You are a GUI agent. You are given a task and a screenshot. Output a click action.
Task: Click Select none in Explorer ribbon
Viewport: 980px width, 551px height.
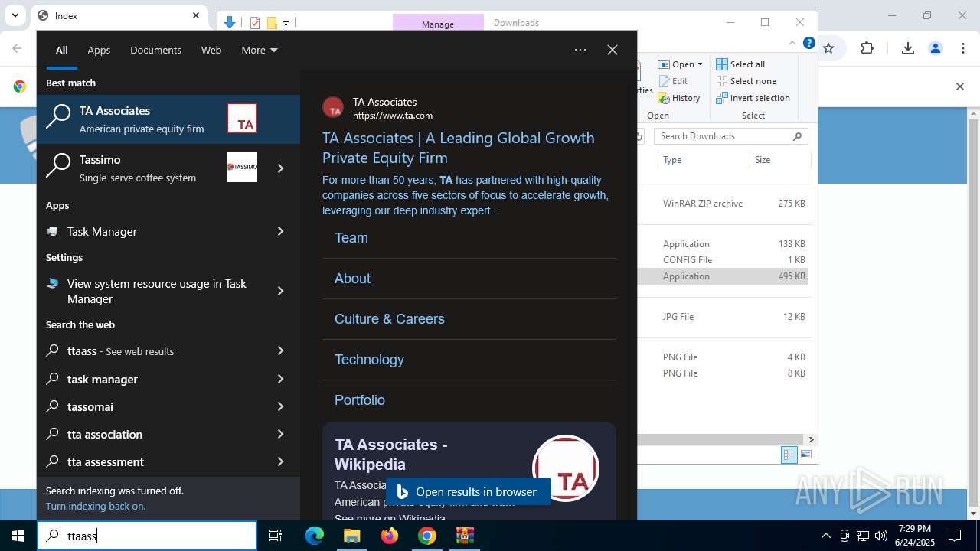[746, 81]
